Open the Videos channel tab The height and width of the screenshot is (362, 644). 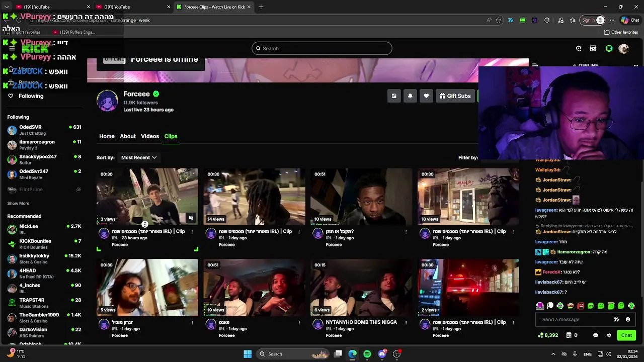[x=150, y=136]
